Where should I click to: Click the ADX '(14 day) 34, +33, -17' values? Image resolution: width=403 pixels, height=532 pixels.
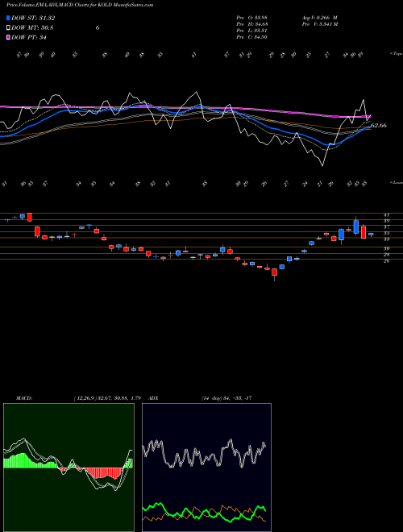pos(226,398)
